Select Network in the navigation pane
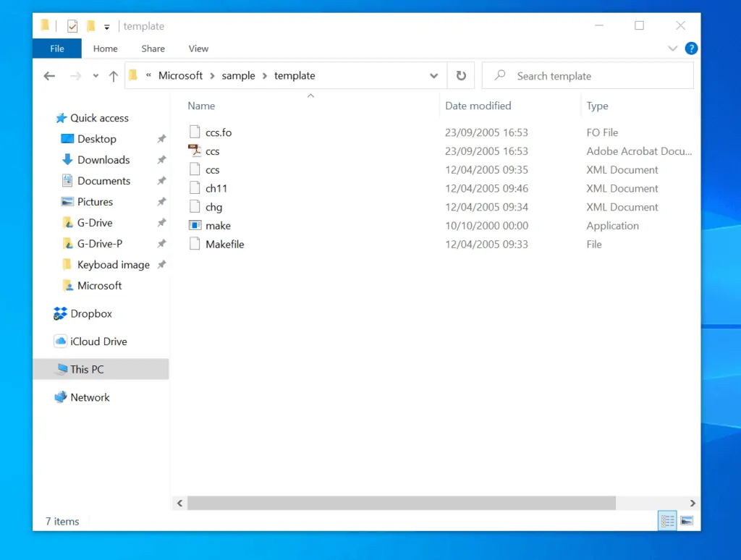 90,396
